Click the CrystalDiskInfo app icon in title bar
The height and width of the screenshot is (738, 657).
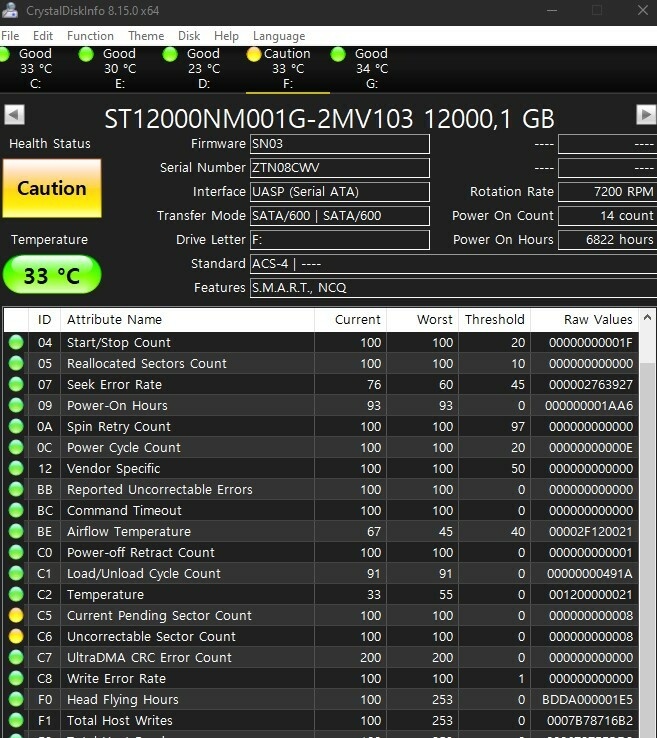pyautogui.click(x=9, y=10)
